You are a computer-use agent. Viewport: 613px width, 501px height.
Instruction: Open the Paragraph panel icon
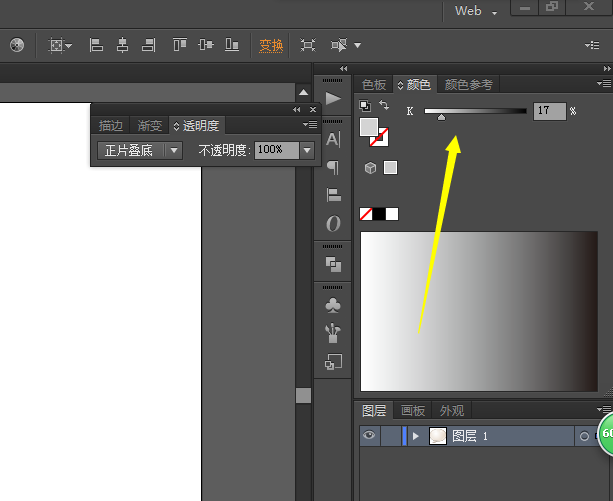tap(333, 168)
